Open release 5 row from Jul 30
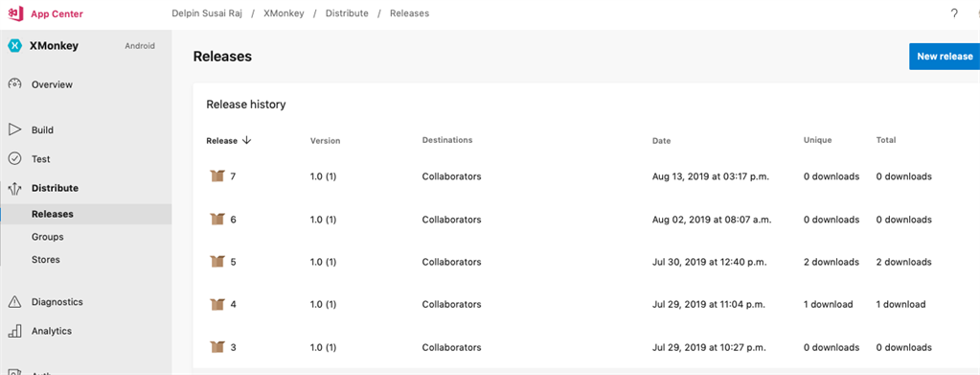 point(586,262)
